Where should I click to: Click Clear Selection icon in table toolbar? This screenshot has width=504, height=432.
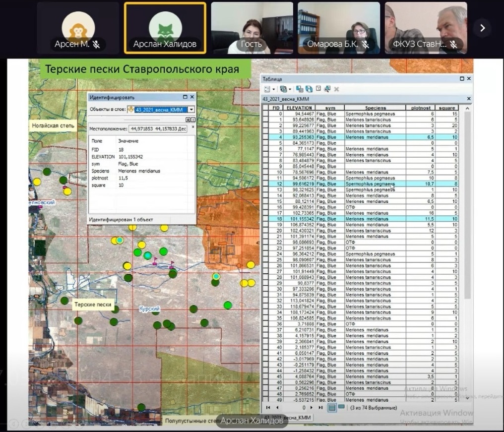(x=318, y=89)
